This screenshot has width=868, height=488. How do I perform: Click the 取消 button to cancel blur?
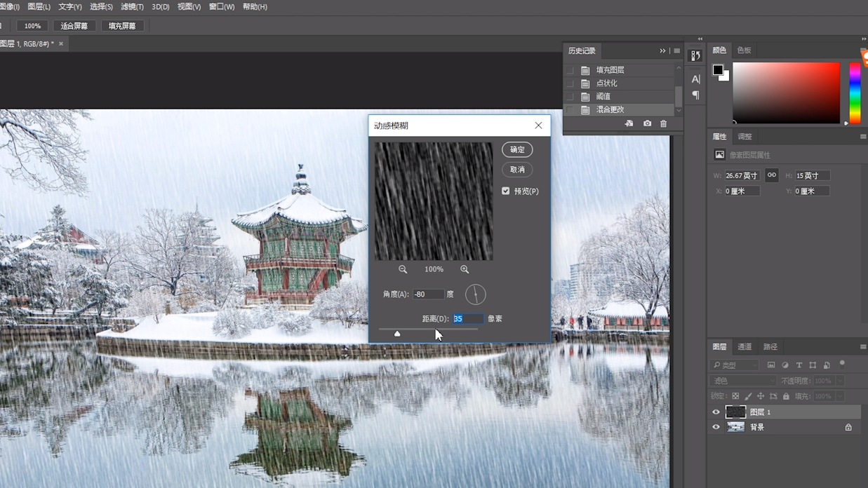(x=517, y=170)
